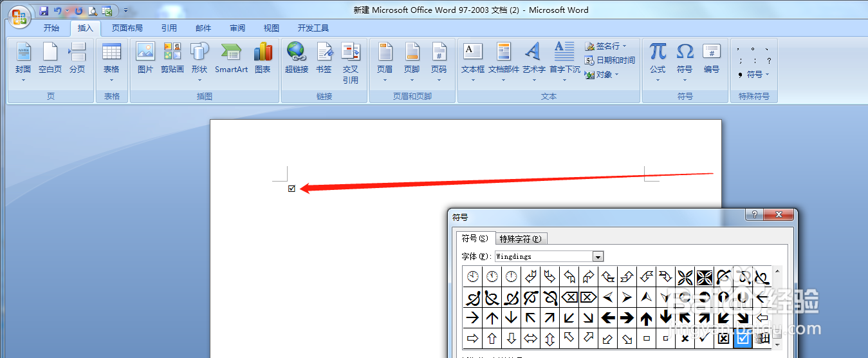Viewport: 868px width, 358px height.
Task: Click the inserted checkbox in document
Action: point(291,189)
